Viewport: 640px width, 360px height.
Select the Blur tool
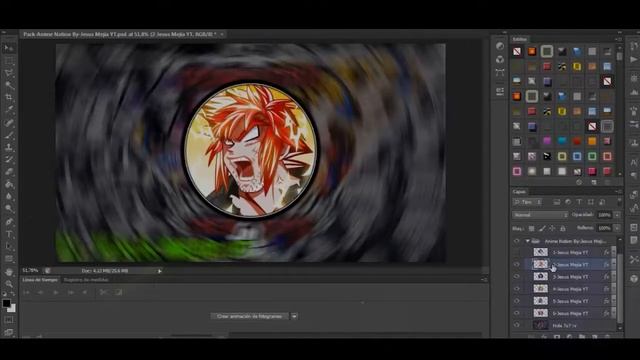(9, 196)
